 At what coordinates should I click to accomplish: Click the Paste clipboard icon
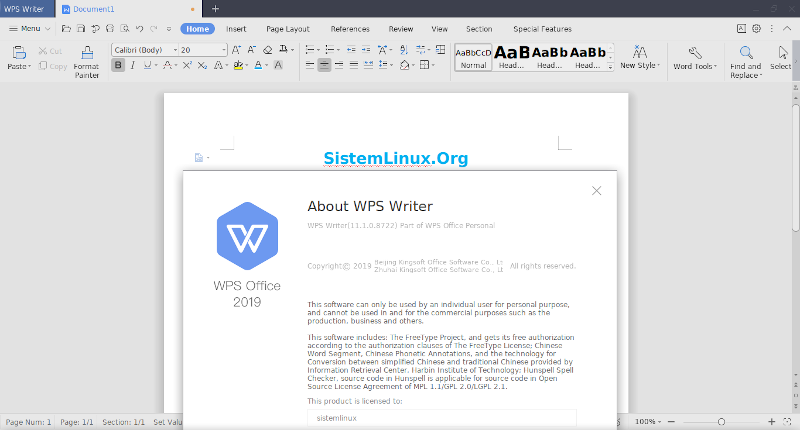19,53
